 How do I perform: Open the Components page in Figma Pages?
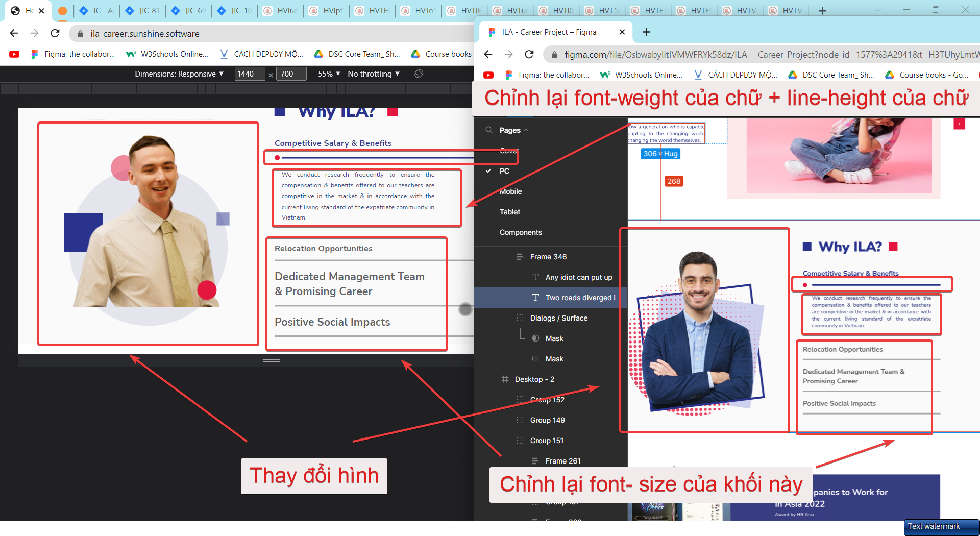[521, 232]
